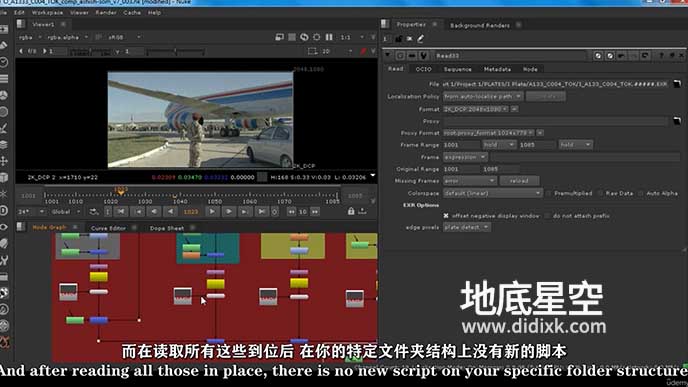This screenshot has width=688, height=387.
Task: Collapse the Read33 properties panel
Action: pyautogui.click(x=387, y=56)
